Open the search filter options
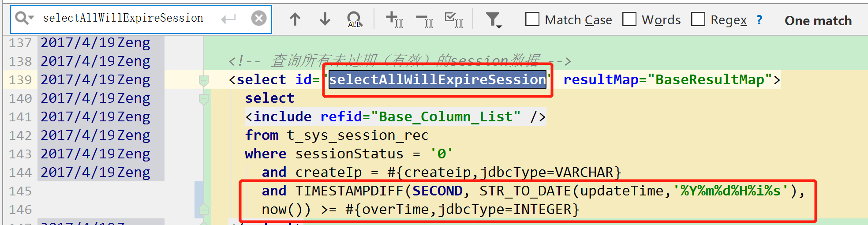This screenshot has height=225, width=868. (x=494, y=20)
